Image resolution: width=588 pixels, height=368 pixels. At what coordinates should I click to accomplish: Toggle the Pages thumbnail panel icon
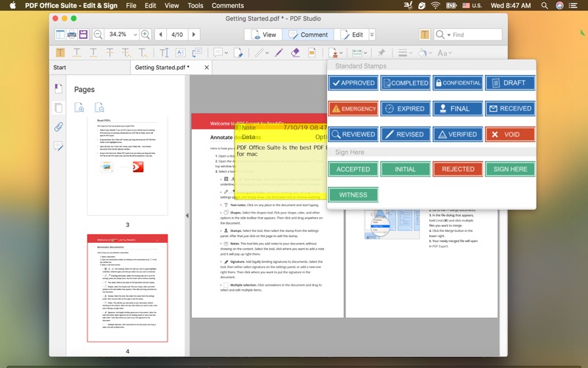(x=58, y=107)
